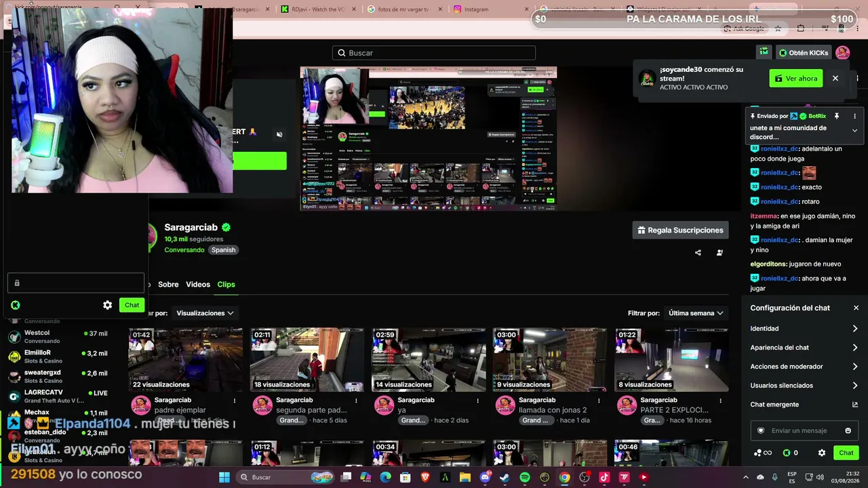Click the Ver ahora button
This screenshot has width=868, height=488.
click(x=796, y=79)
